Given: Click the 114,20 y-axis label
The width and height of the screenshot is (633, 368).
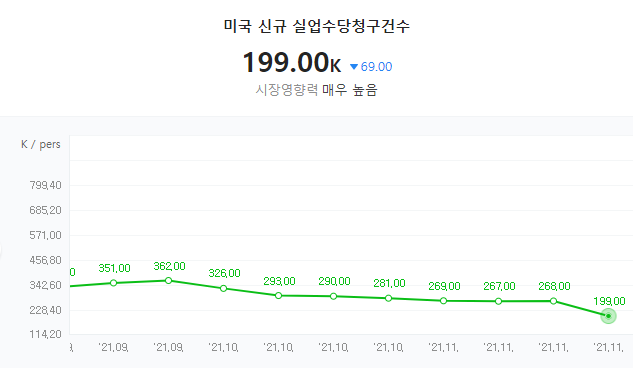Looking at the screenshot, I should [x=46, y=334].
